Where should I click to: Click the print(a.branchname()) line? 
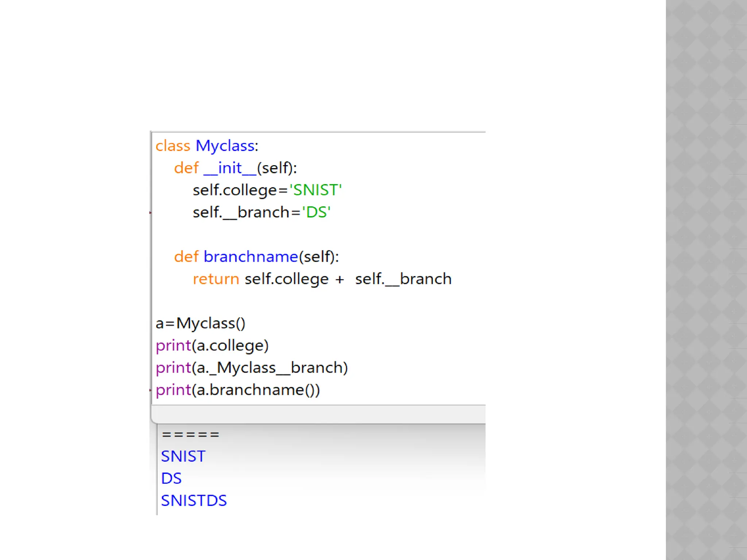tap(238, 390)
